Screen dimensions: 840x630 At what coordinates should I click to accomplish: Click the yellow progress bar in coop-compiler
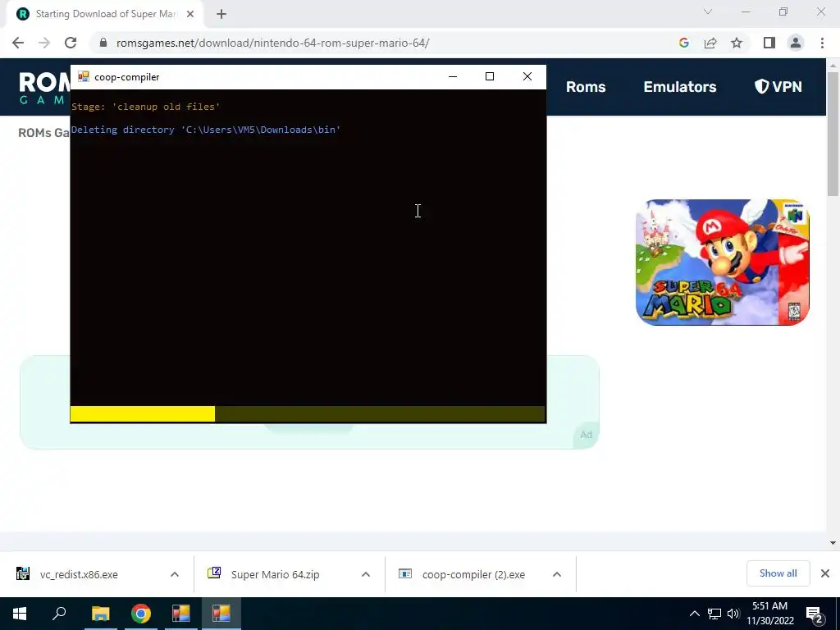[308, 414]
